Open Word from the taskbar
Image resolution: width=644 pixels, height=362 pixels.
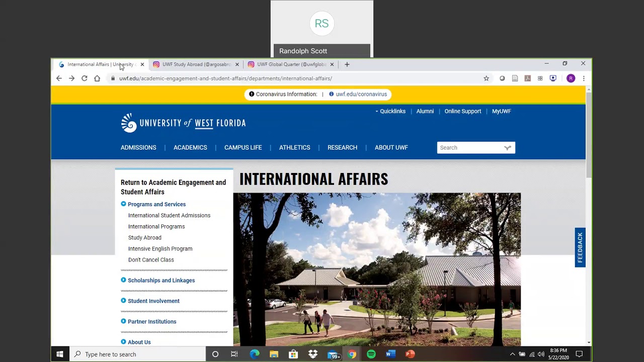click(x=390, y=354)
